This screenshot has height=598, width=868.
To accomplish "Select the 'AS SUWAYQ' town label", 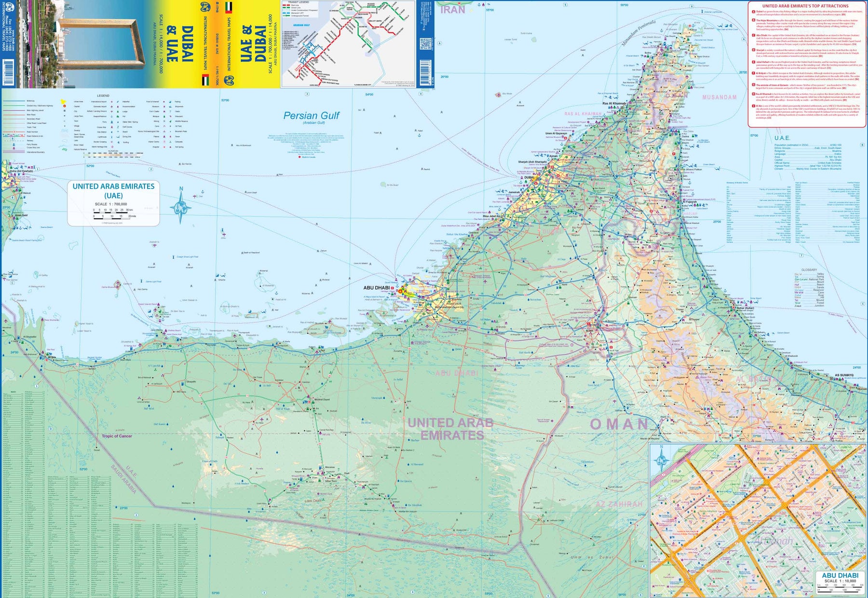I will pos(844,375).
